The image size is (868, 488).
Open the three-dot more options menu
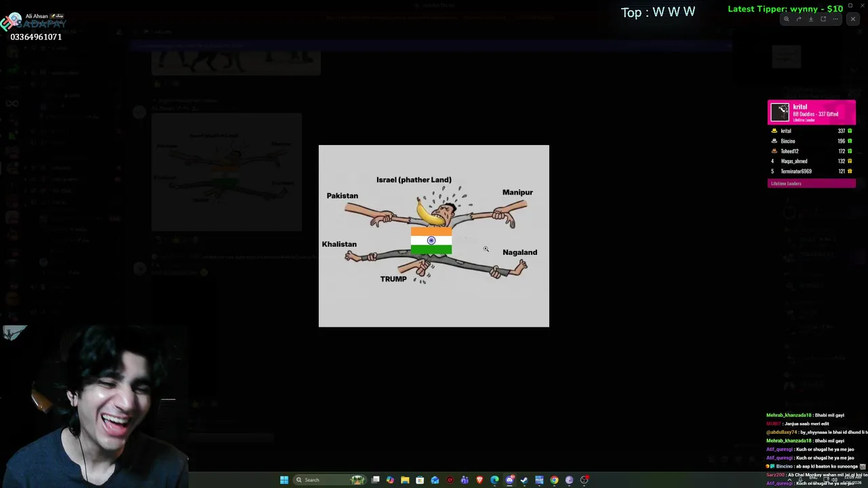click(x=835, y=19)
